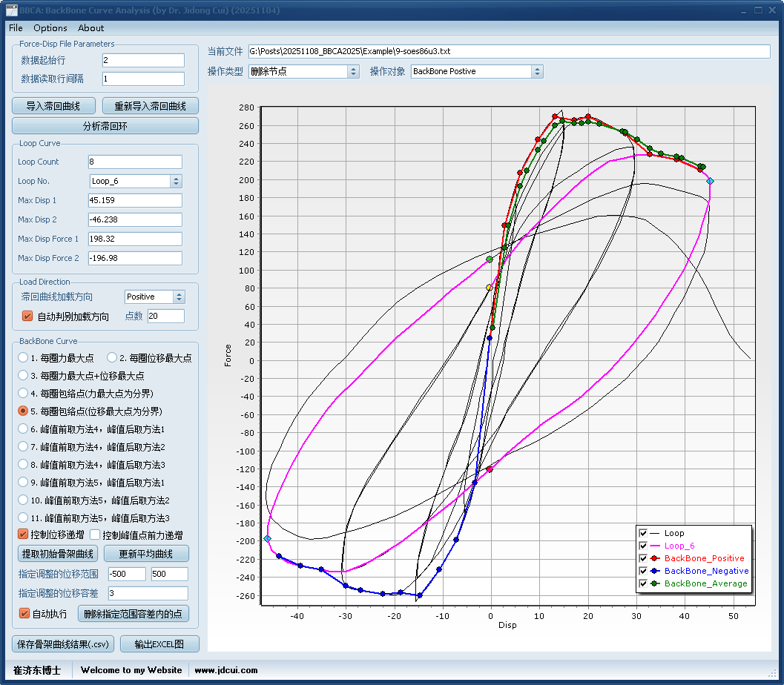Click the cyan minimum displacement marker at bottom left
Image resolution: width=784 pixels, height=685 pixels.
coord(267,539)
